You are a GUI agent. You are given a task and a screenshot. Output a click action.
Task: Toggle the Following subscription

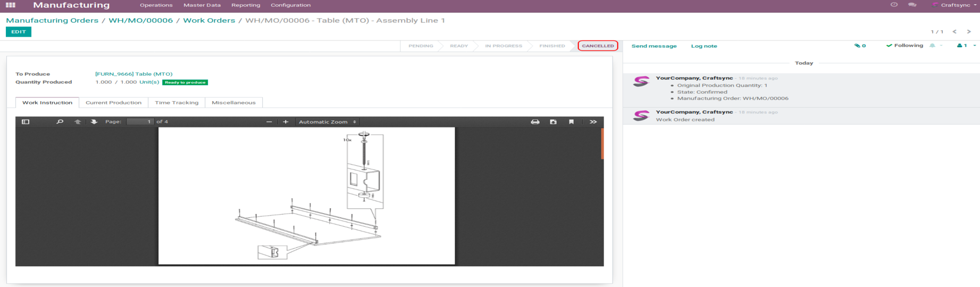coord(904,46)
